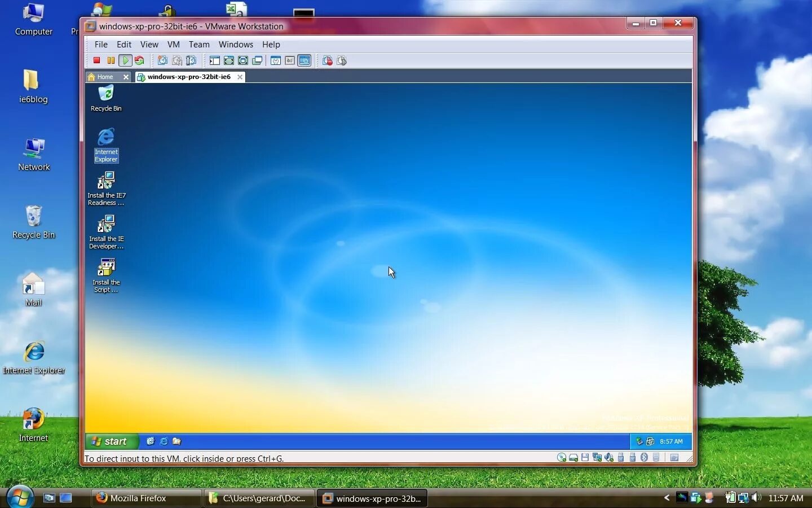Select Internet Explorer icon in XP guest
This screenshot has height=508, width=812.
(x=106, y=145)
